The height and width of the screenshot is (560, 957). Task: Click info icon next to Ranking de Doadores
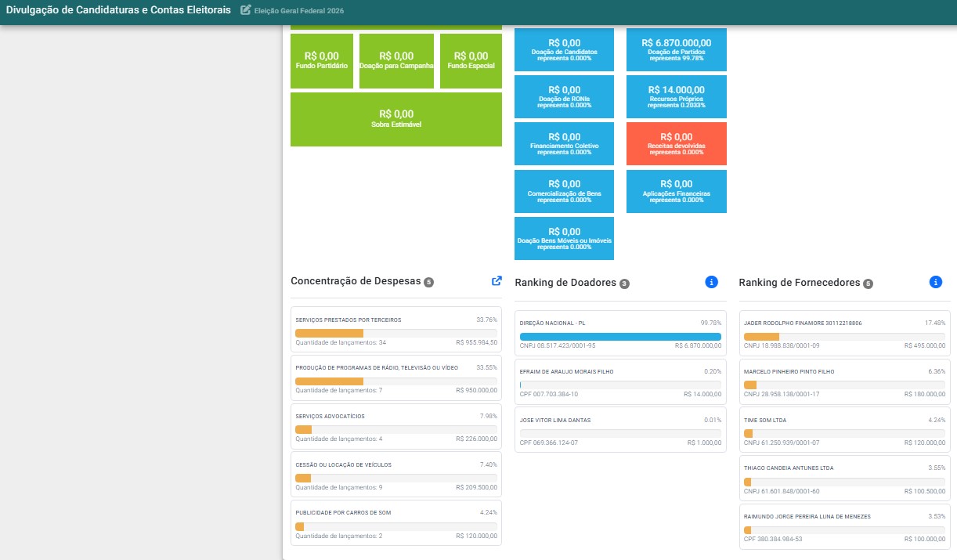(x=711, y=282)
